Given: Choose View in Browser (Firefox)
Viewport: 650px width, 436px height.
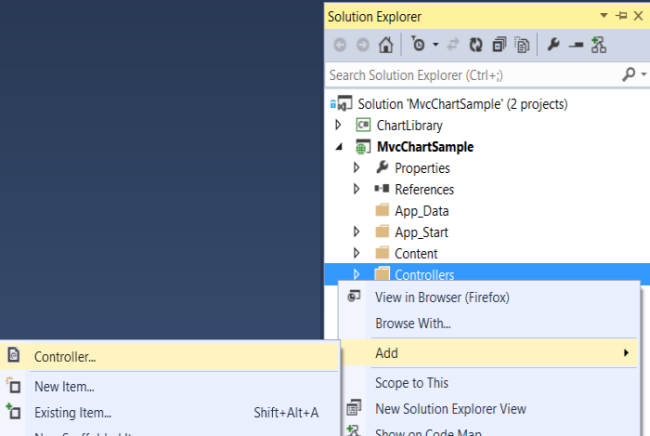Looking at the screenshot, I should 442,298.
